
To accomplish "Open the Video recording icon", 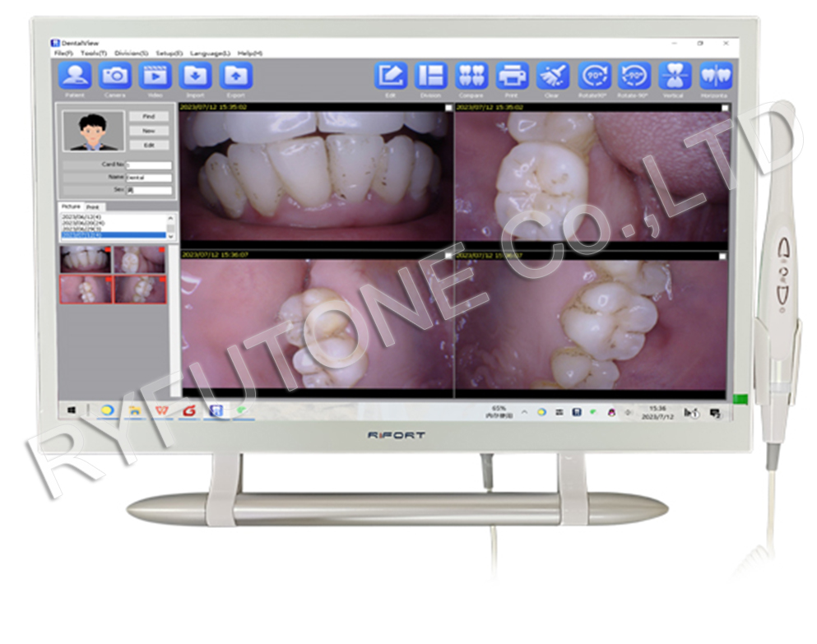I will pyautogui.click(x=156, y=76).
